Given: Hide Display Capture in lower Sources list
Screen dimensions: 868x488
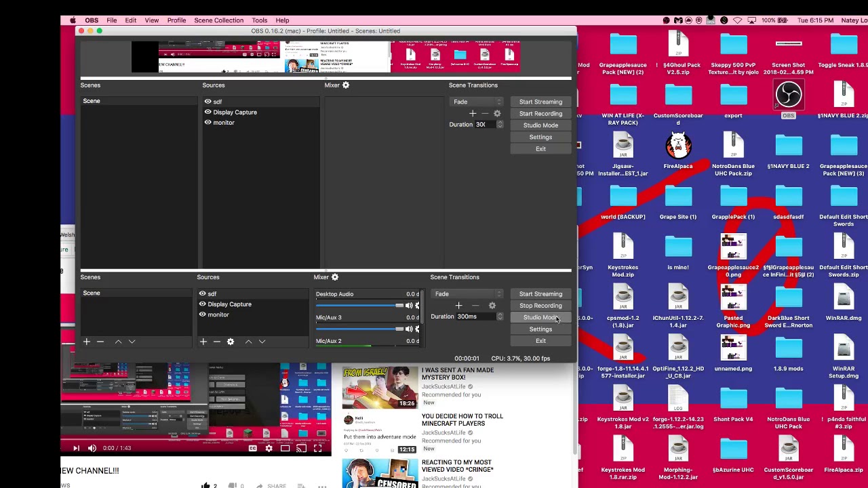Looking at the screenshot, I should pyautogui.click(x=202, y=304).
